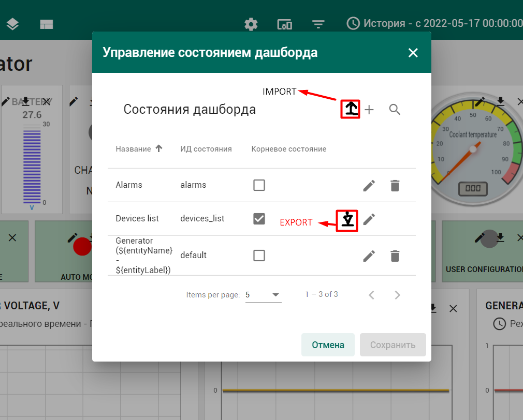The width and height of the screenshot is (523, 420).
Task: Edit the Battery widget pencil icon
Action: tap(6, 101)
